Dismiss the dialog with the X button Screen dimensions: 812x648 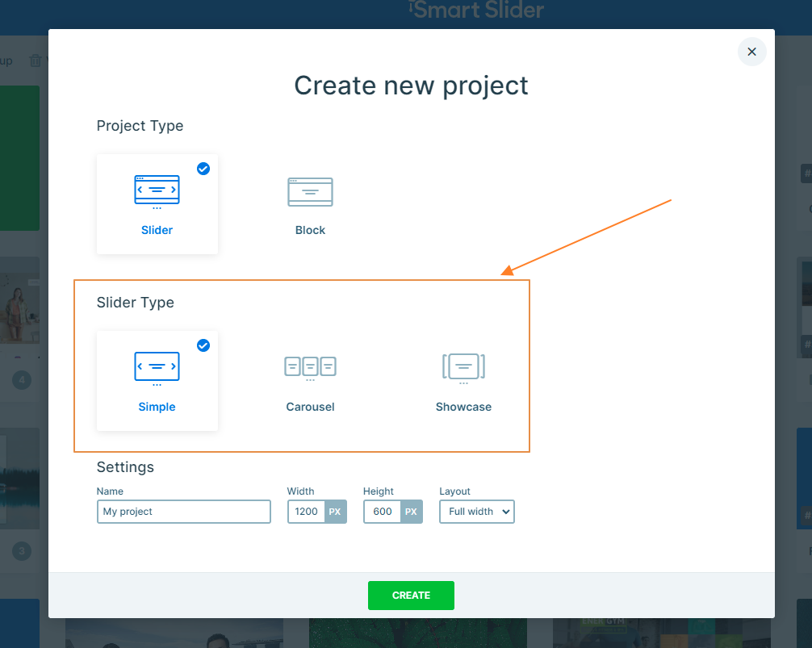tap(751, 51)
